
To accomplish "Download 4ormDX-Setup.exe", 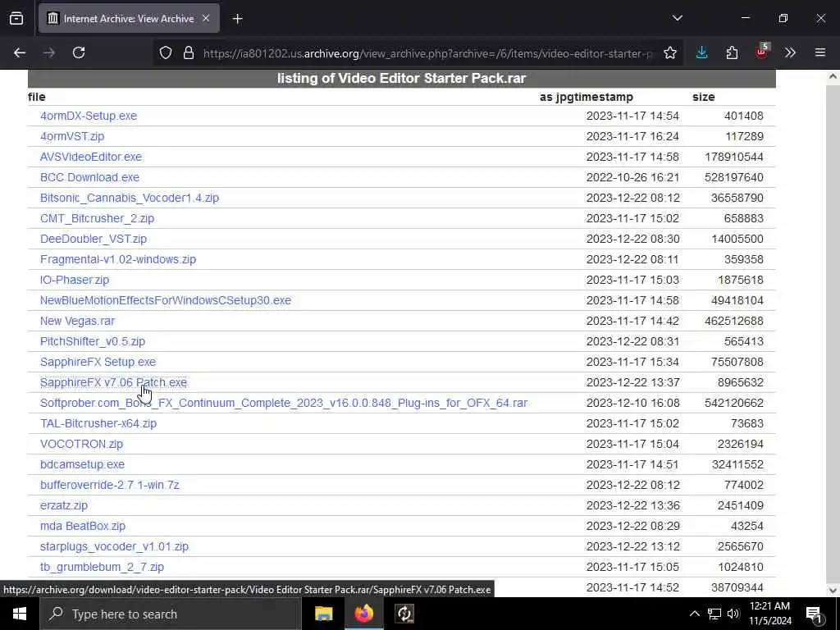I will tap(89, 116).
